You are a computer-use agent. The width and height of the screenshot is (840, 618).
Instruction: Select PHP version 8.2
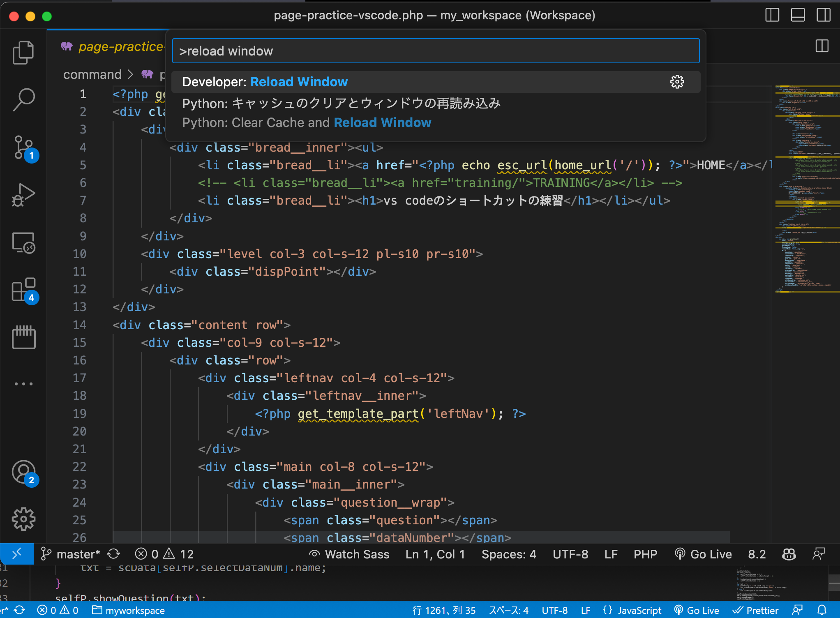[x=757, y=554]
